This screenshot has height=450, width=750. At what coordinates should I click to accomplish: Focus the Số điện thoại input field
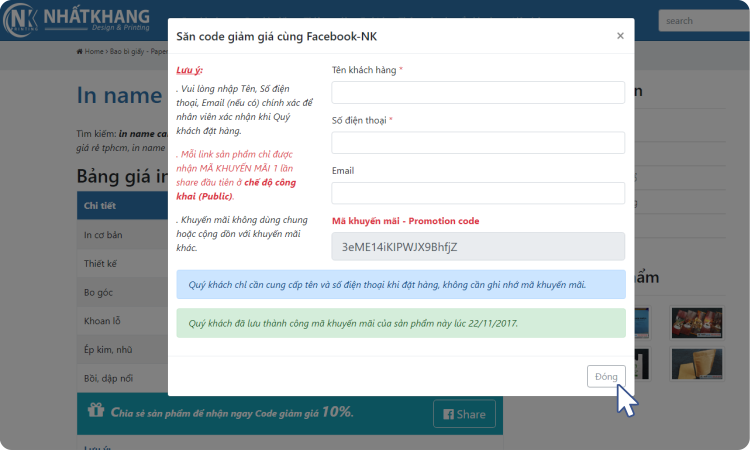(478, 143)
